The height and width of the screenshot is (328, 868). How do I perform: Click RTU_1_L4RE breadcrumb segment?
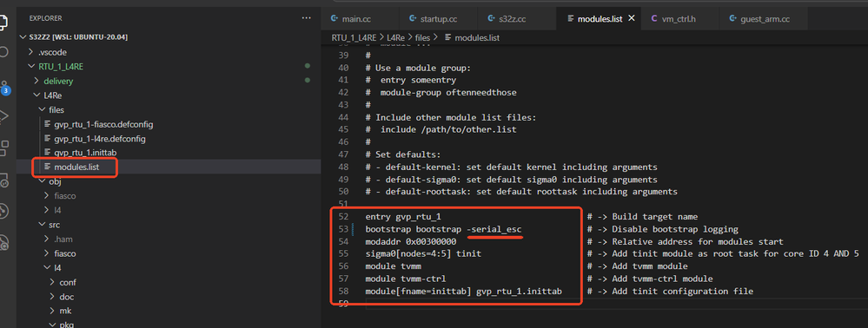354,37
